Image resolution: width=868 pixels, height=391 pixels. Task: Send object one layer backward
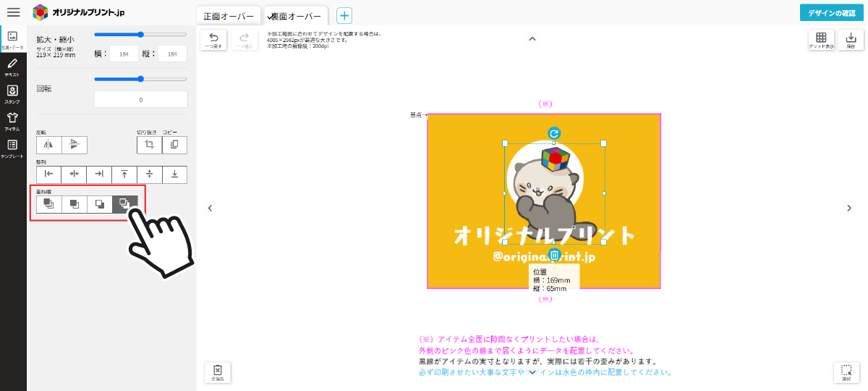click(99, 204)
